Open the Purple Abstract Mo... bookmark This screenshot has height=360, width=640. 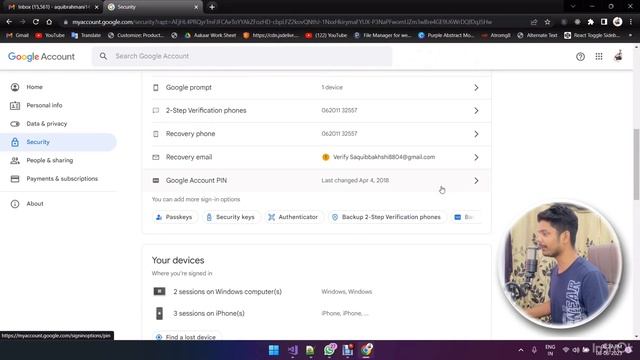446,36
